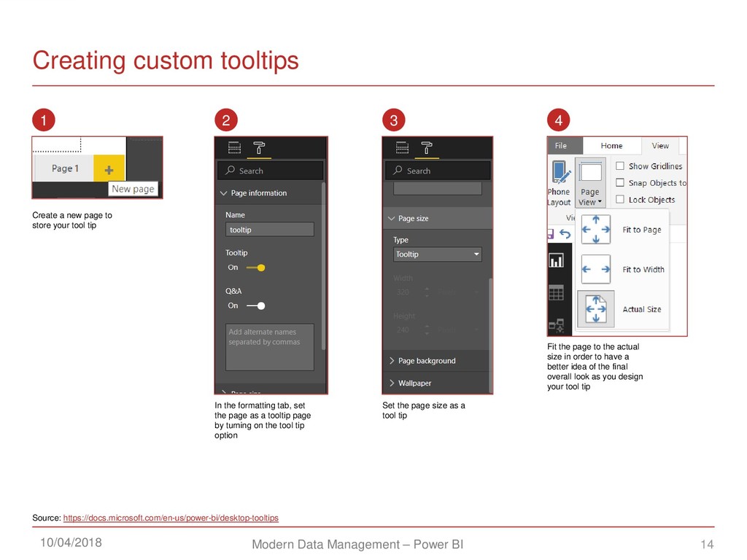Click scrollbar of step 2 format pane

[325, 267]
